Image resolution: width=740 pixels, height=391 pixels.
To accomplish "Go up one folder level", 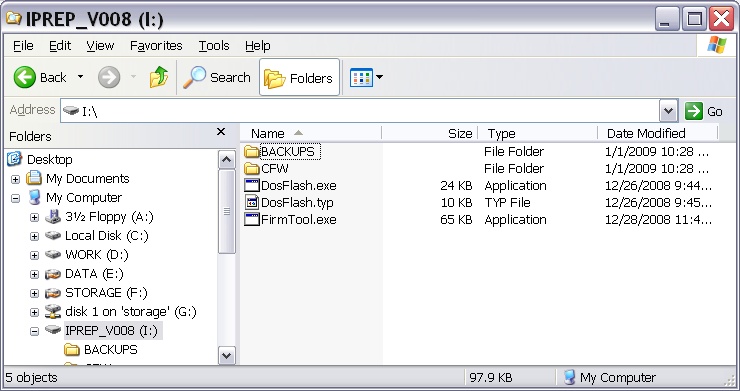I will 159,77.
